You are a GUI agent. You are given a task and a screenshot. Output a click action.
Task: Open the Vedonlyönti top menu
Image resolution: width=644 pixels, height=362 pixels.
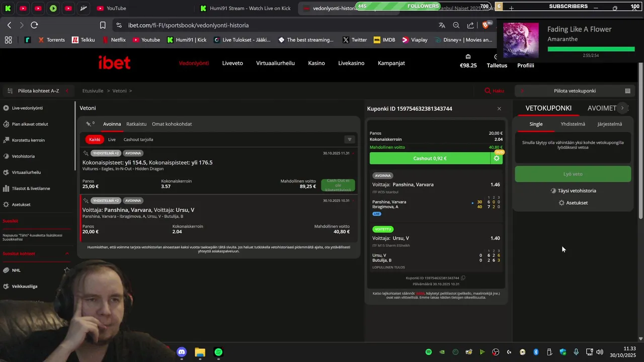[x=194, y=63]
